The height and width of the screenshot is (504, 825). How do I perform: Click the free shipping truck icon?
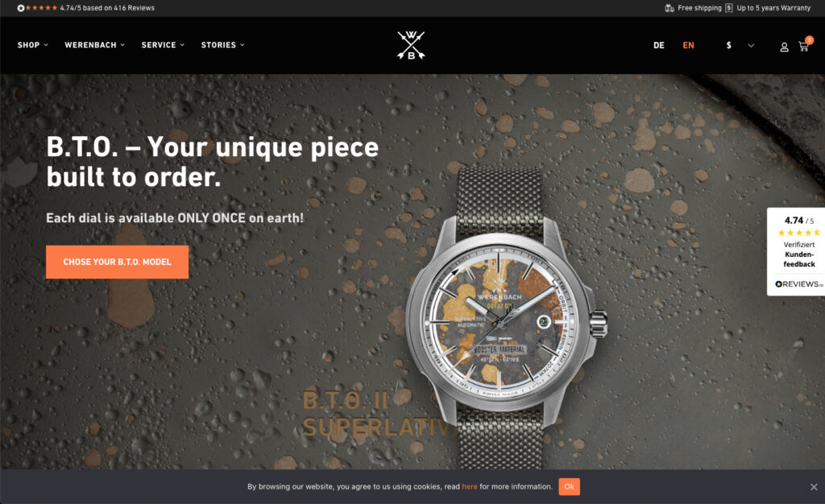pos(670,8)
